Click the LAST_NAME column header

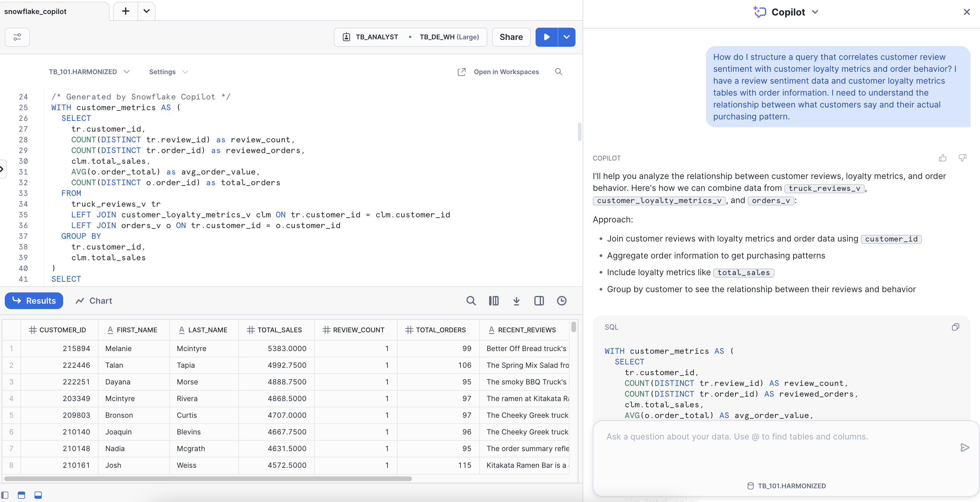click(204, 330)
